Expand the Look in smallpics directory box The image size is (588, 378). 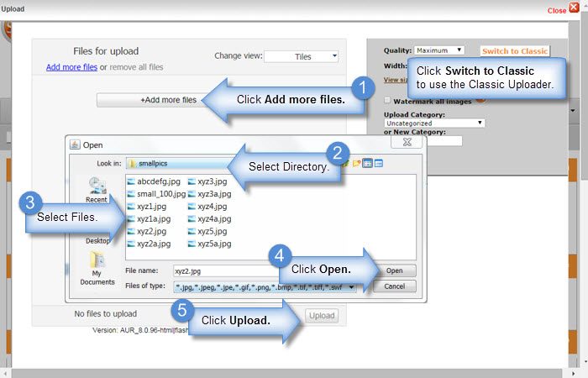click(180, 164)
